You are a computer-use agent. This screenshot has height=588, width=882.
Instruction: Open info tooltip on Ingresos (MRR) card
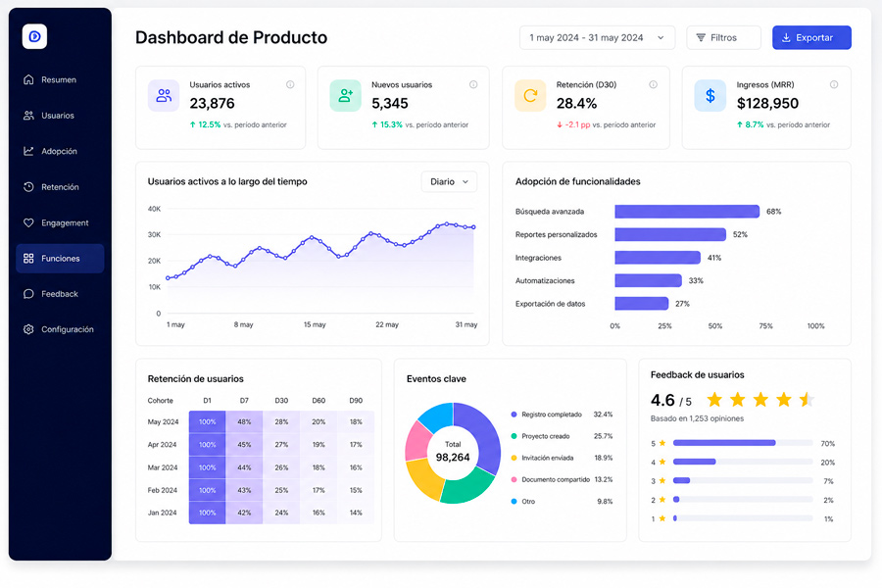pyautogui.click(x=834, y=84)
